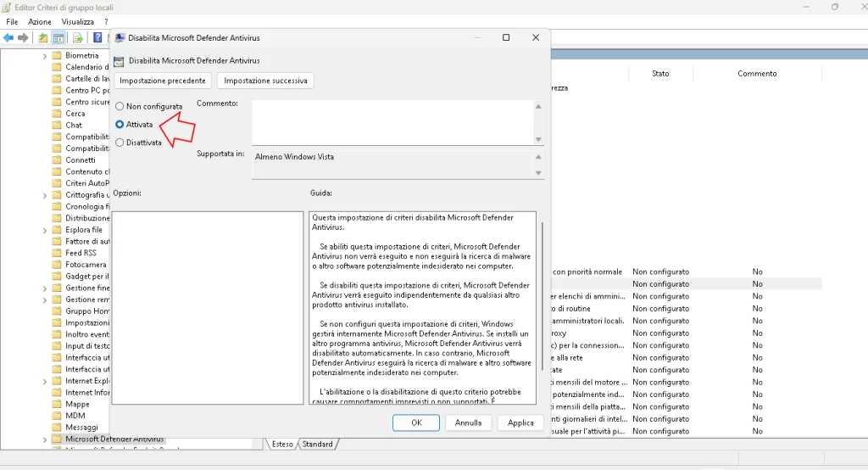Select the Cartelle di lav tree item
868x470 pixels.
pyautogui.click(x=87, y=79)
